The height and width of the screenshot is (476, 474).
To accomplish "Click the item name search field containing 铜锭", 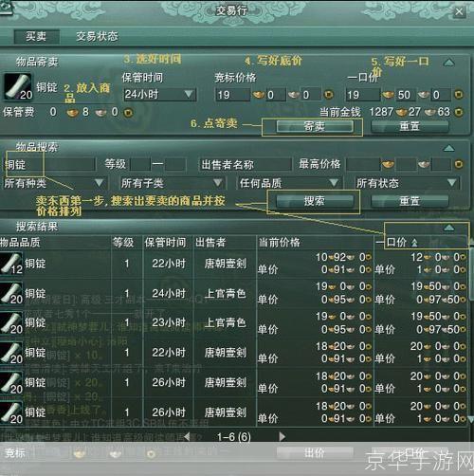I will (49, 164).
